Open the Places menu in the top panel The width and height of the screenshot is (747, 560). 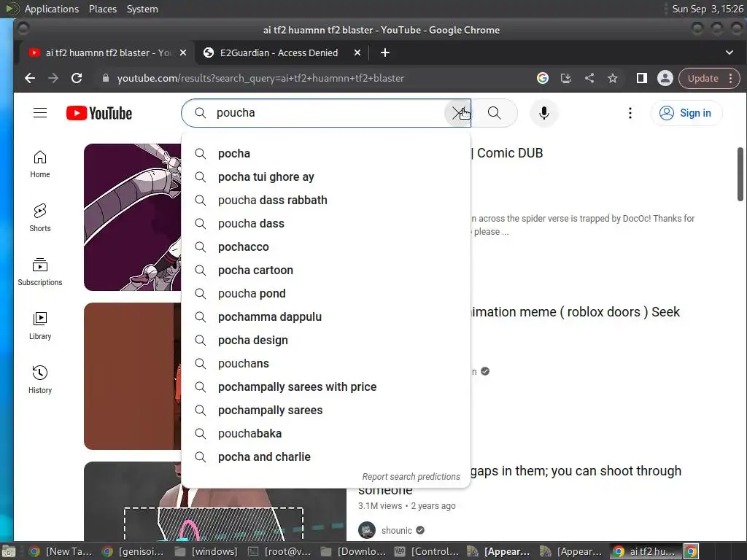point(102,9)
